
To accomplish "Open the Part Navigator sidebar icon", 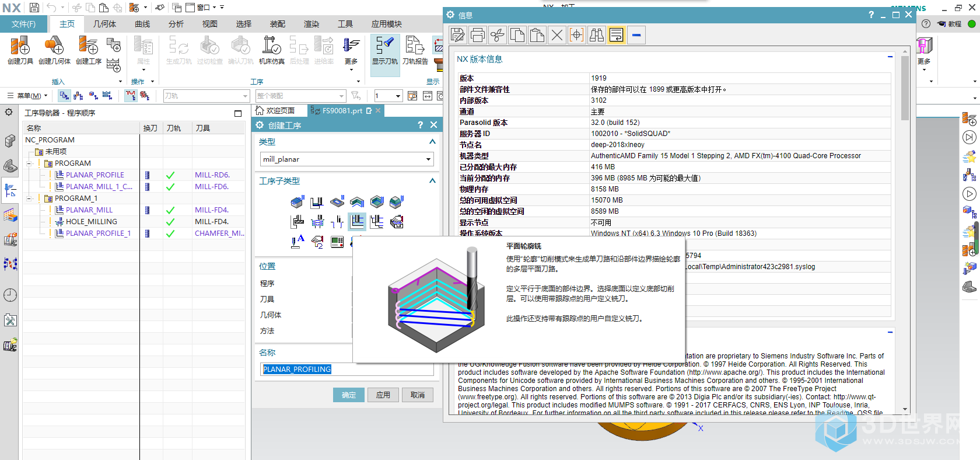I will (10, 166).
